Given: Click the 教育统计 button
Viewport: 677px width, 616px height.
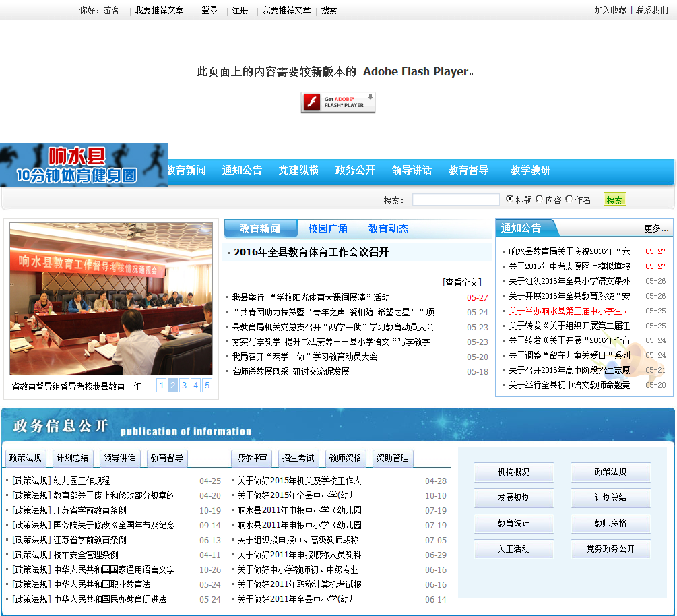Looking at the screenshot, I should coord(514,523).
